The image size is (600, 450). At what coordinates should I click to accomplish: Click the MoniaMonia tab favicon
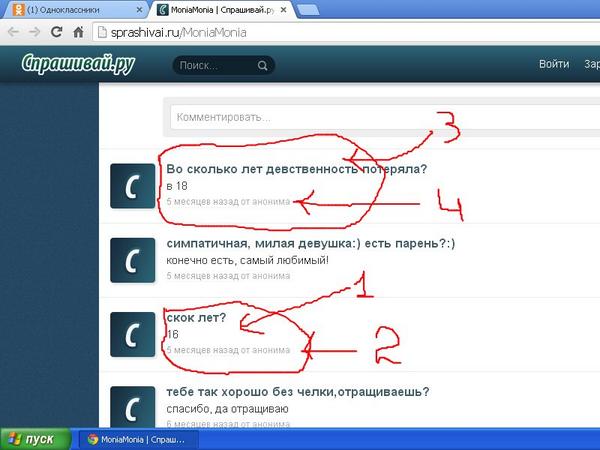(163, 10)
